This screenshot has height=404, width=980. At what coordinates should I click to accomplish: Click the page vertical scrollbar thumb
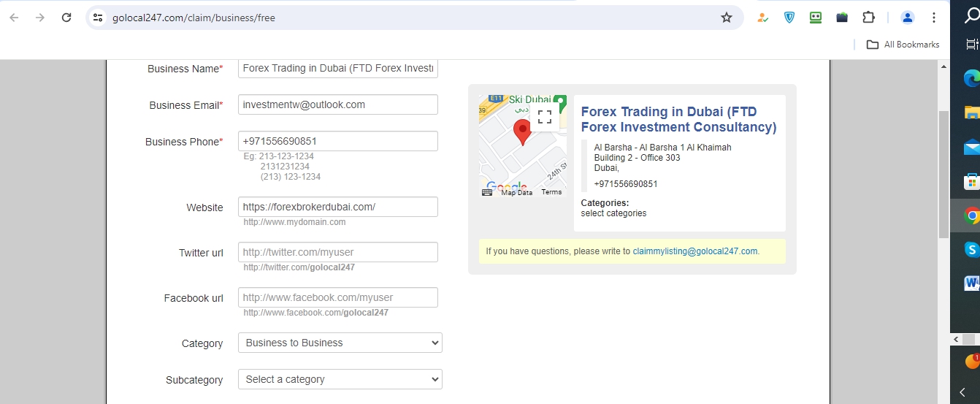point(943,174)
